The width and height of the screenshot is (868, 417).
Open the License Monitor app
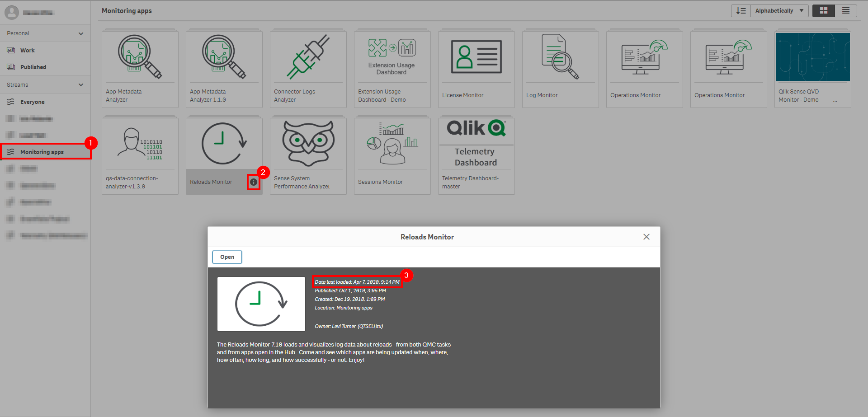(476, 63)
